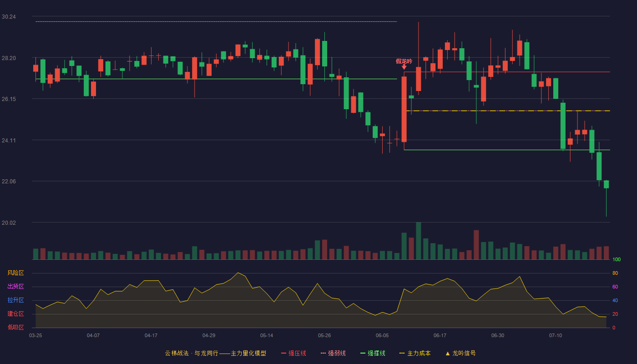Toggle the 龙吟信号 legend entry
Image resolution: width=637 pixels, height=364 pixels.
(x=460, y=353)
